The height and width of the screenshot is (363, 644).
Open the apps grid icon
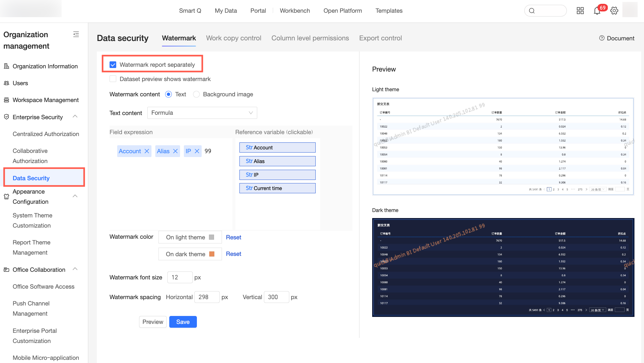click(x=580, y=11)
